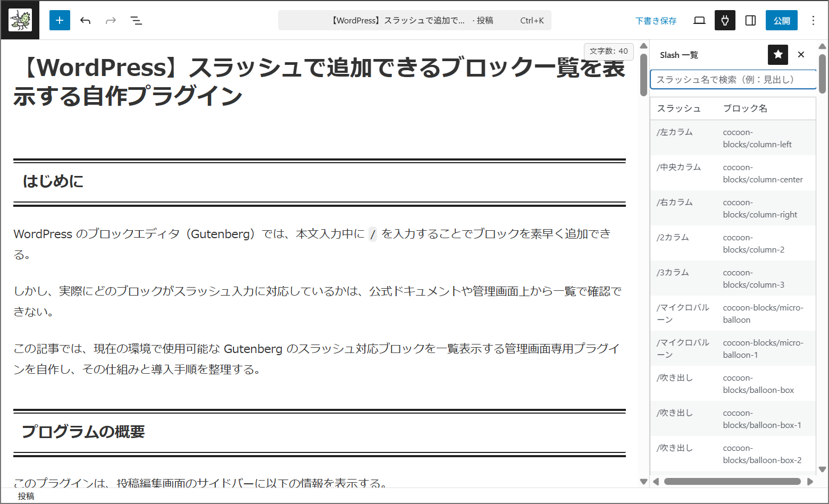
Task: Open the block inserter plus button
Action: pyautogui.click(x=60, y=20)
